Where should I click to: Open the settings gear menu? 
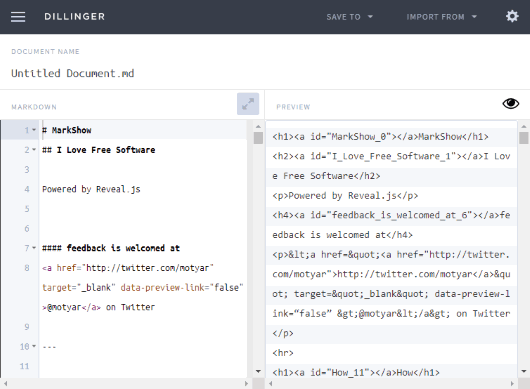512,16
